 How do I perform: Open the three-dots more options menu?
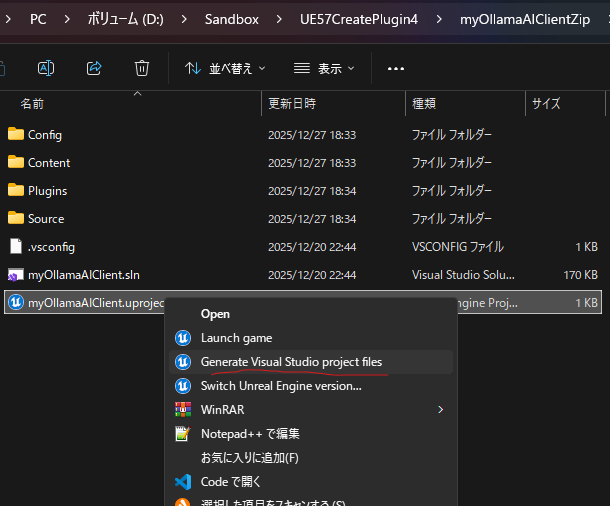point(396,69)
